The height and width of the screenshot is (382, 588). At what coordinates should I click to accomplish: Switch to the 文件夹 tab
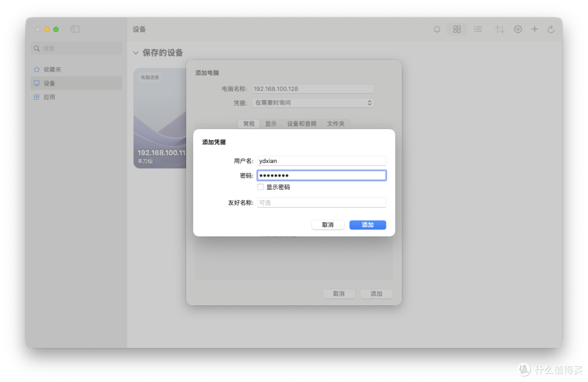[x=335, y=124]
